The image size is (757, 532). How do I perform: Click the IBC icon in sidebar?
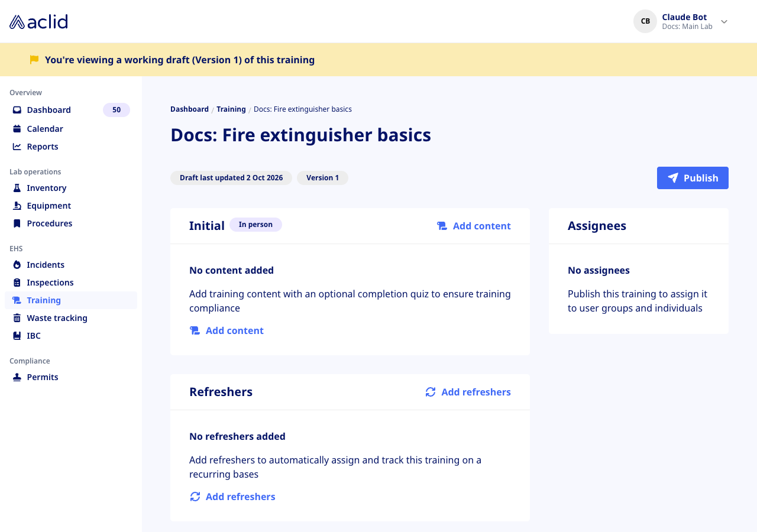pyautogui.click(x=17, y=336)
